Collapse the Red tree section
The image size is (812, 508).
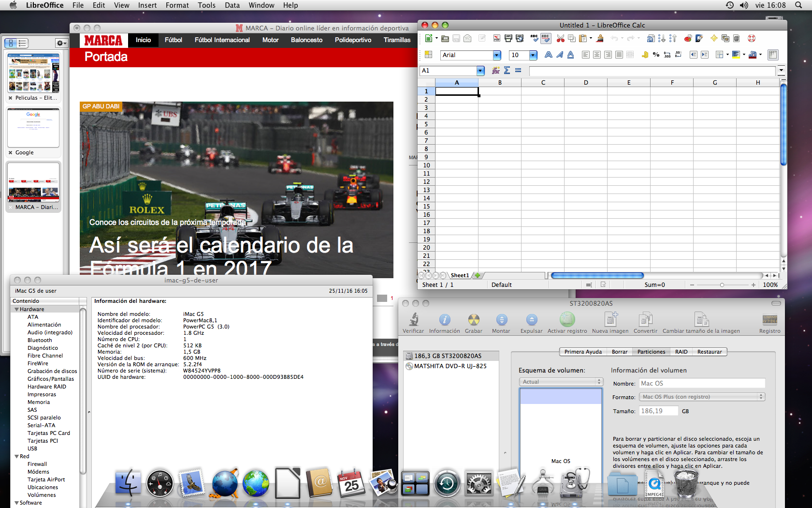(x=17, y=456)
